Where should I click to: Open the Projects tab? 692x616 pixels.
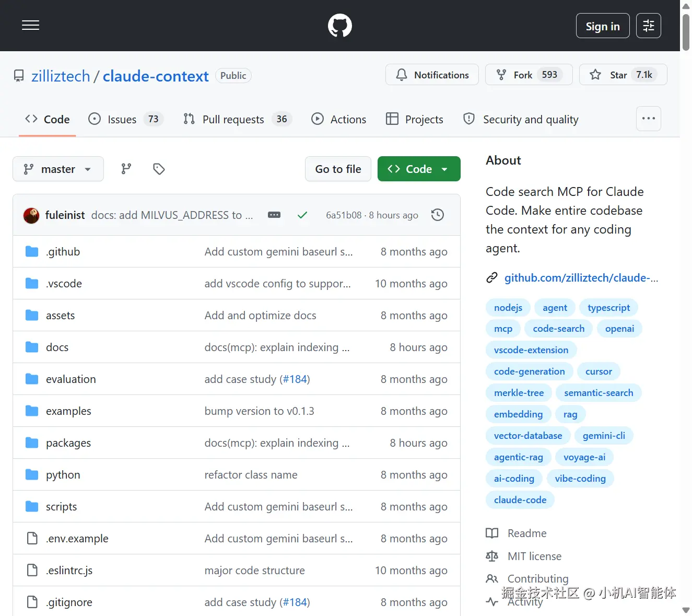pyautogui.click(x=415, y=119)
